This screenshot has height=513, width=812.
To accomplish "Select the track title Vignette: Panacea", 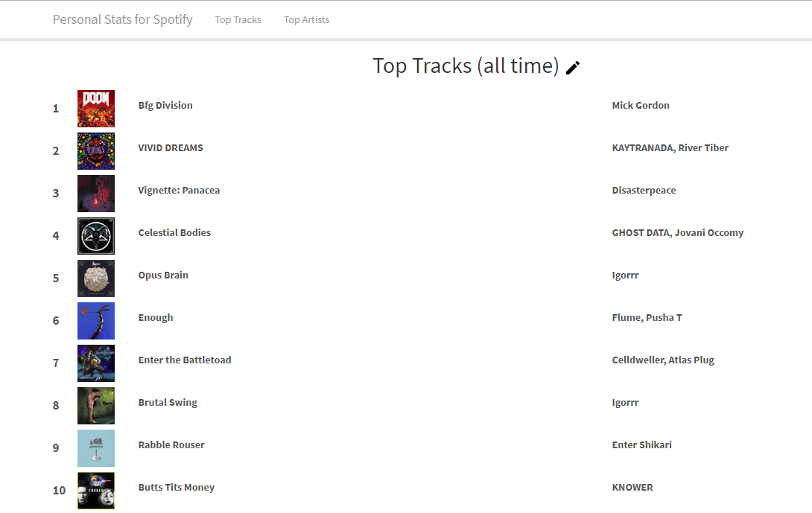I will [x=179, y=191].
